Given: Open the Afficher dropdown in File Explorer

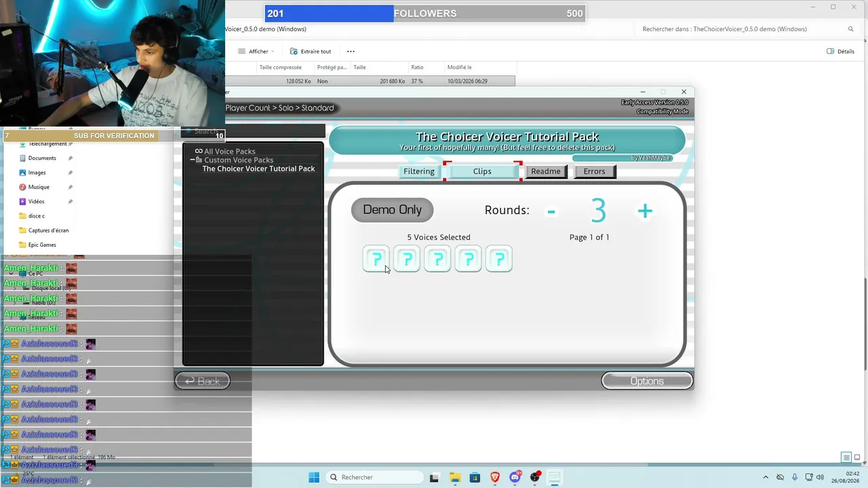Looking at the screenshot, I should (x=256, y=52).
